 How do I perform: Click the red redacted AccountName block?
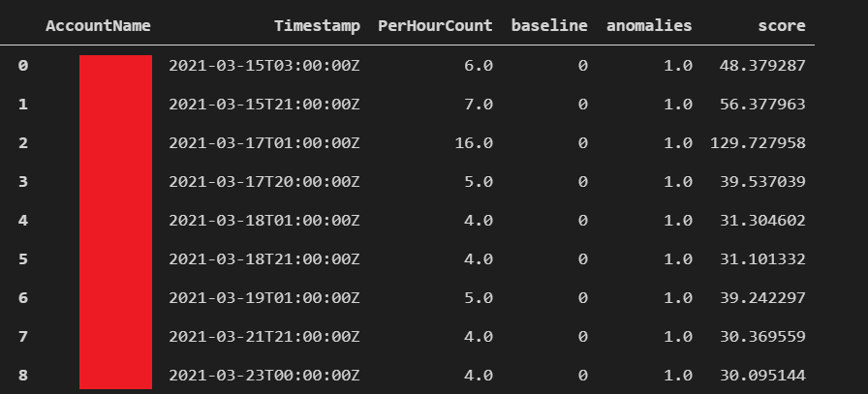coord(115,221)
